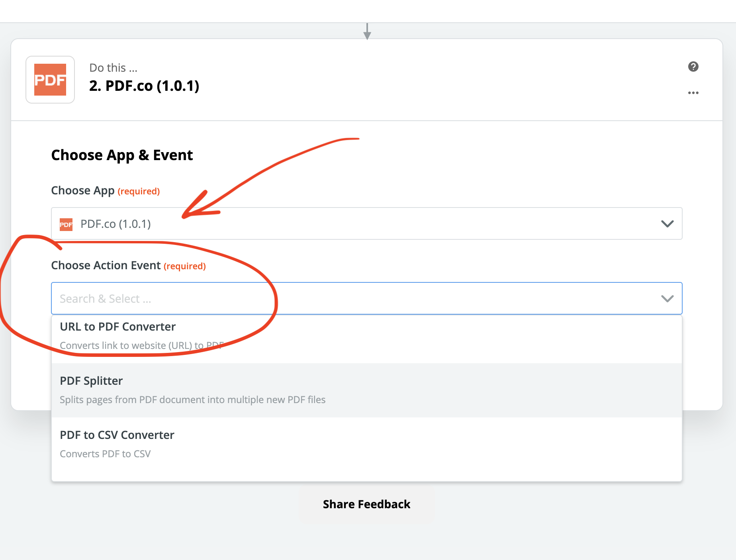The height and width of the screenshot is (560, 736).
Task: Select PDF Splitter action event
Action: tap(366, 390)
